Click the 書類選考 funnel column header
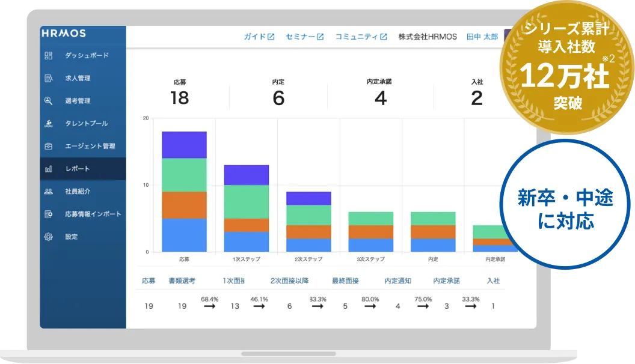Screen dimensions: 635x364 tap(182, 281)
